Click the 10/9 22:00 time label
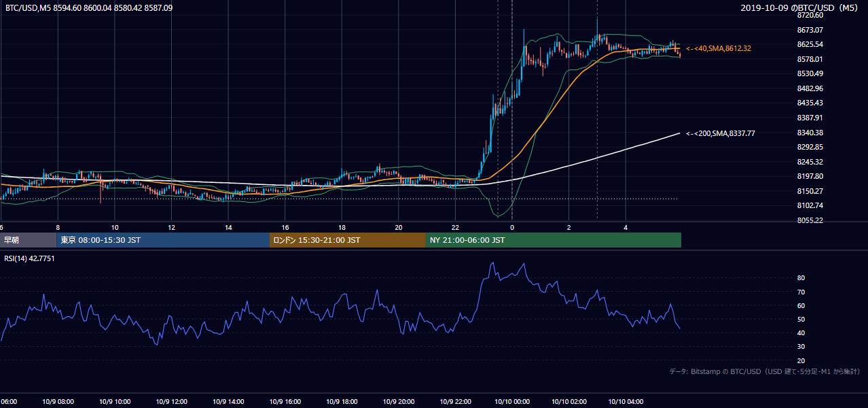The height and width of the screenshot is (408, 868). coord(456,402)
